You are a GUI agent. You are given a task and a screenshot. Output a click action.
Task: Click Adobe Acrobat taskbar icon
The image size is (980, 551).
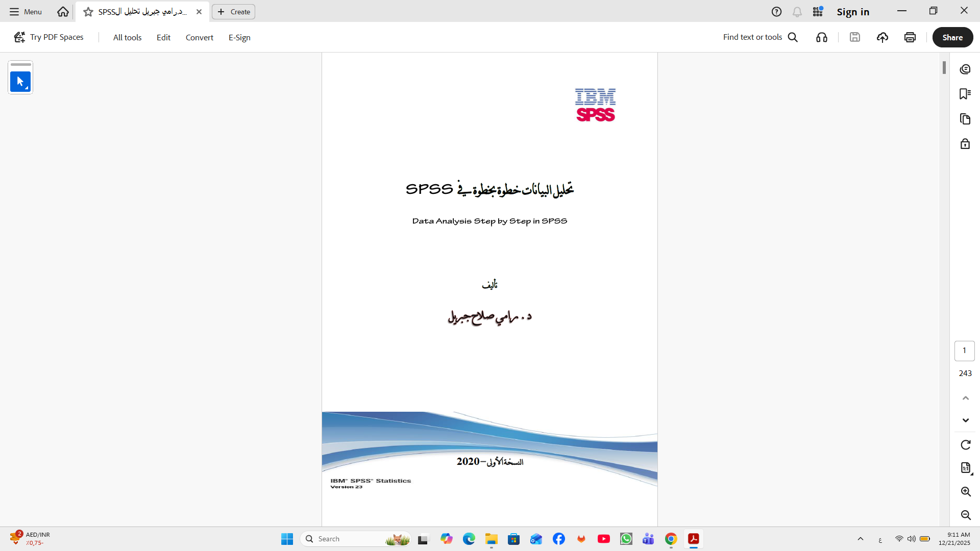[694, 539]
